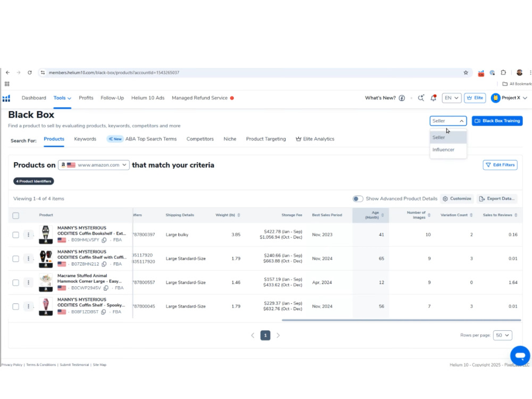
Task: Click the Black Box Training button
Action: click(x=497, y=121)
